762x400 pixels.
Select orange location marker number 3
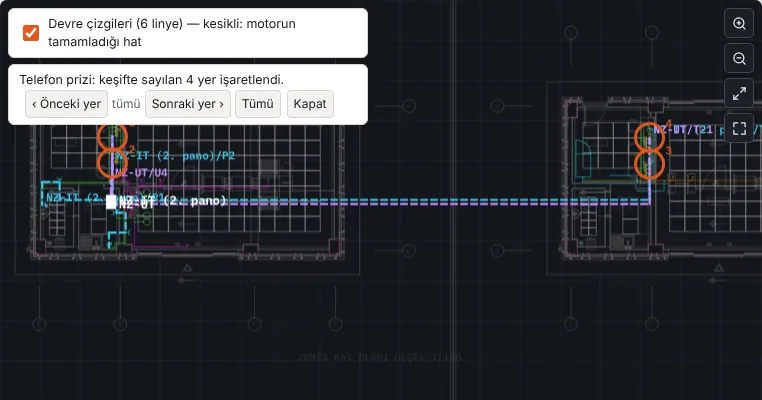click(650, 164)
